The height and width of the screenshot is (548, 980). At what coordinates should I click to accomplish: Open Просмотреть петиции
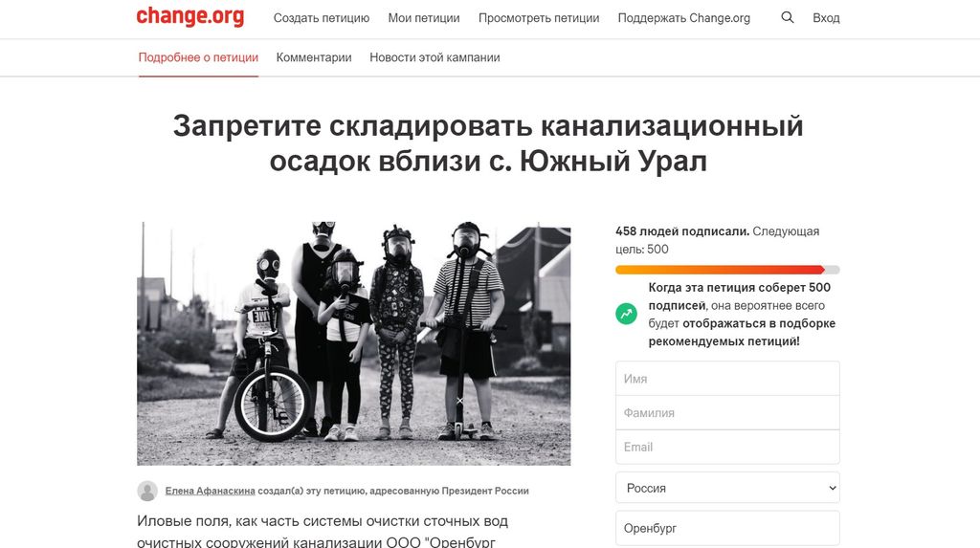tap(539, 18)
